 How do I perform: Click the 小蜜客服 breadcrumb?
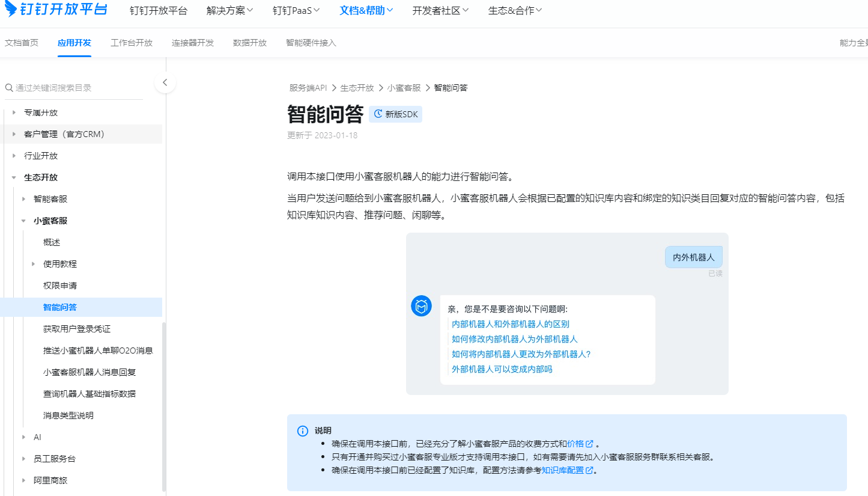(x=404, y=88)
